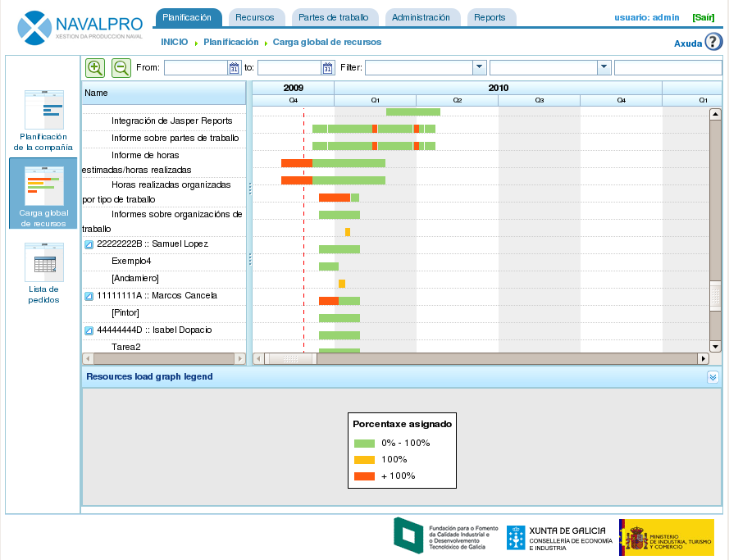Open the Axuda help question icon

713,42
